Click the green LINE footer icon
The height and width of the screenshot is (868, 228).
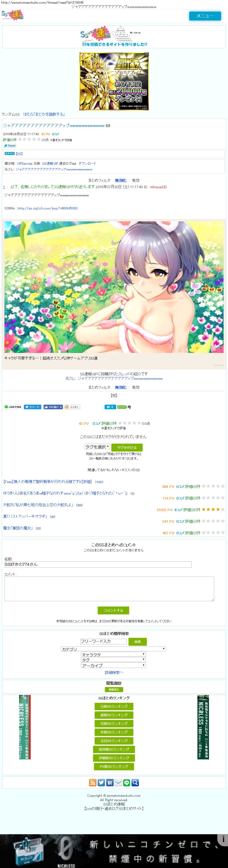pyautogui.click(x=127, y=783)
